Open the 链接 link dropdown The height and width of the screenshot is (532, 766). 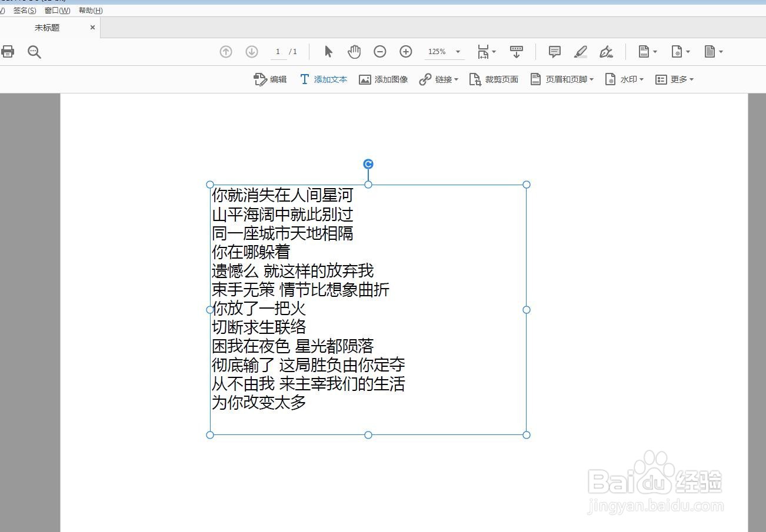(x=439, y=79)
